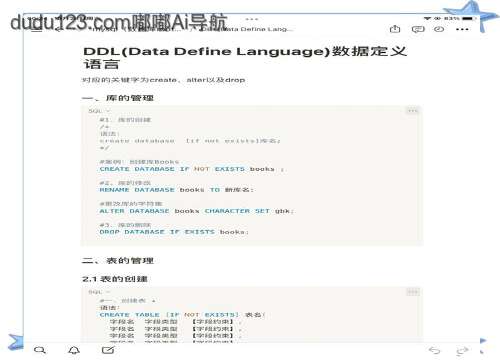Tap the multitasking dots at top center

coord(252,19)
